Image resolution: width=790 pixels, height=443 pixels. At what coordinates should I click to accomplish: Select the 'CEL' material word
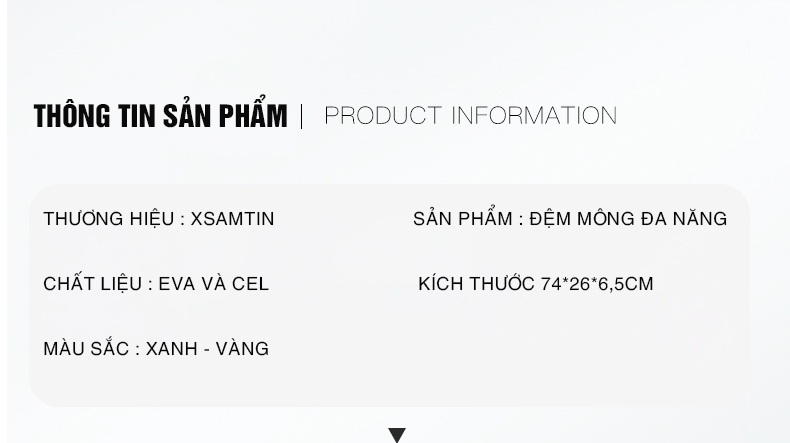pyautogui.click(x=250, y=284)
